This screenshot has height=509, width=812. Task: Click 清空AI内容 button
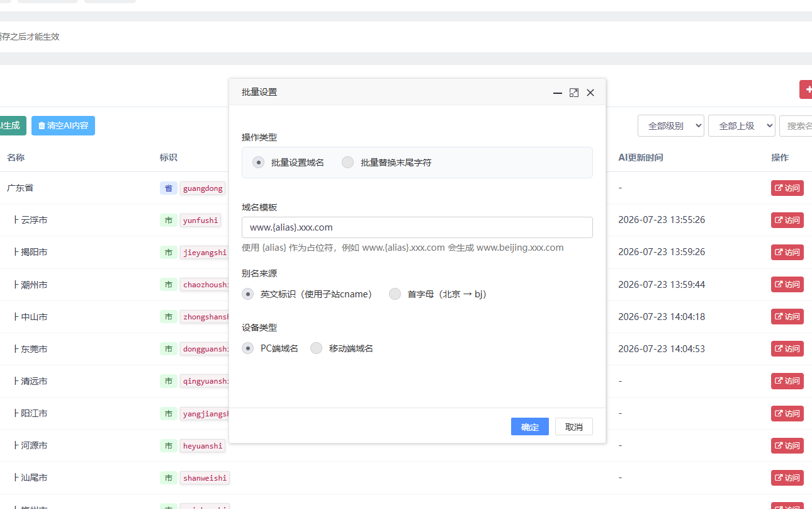63,125
